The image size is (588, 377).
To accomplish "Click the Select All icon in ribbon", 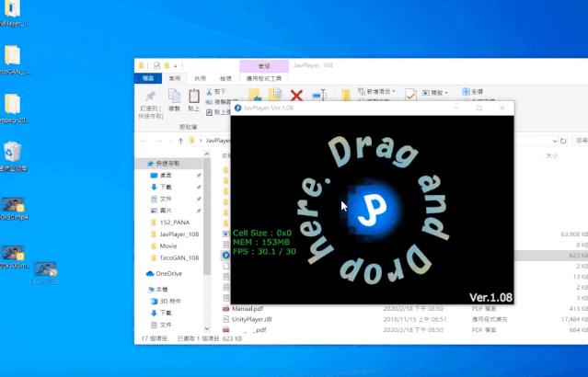I will point(466,91).
